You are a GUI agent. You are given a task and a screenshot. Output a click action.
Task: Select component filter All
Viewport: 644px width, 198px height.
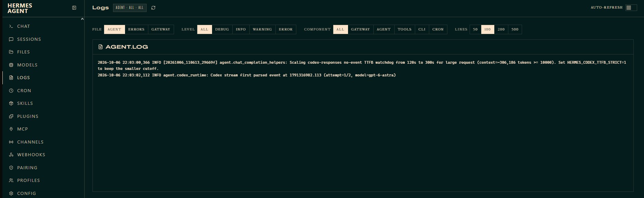340,29
